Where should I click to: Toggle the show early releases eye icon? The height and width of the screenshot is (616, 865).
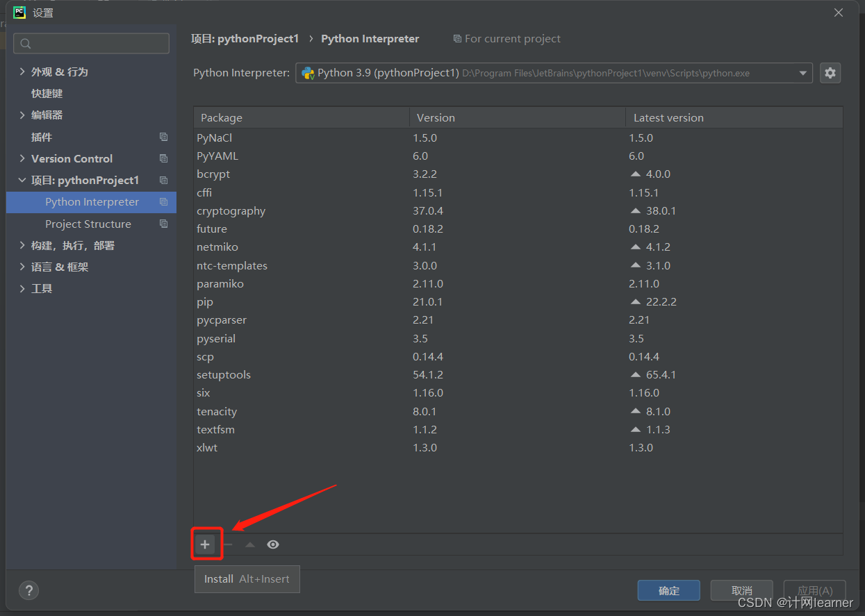[x=273, y=544]
